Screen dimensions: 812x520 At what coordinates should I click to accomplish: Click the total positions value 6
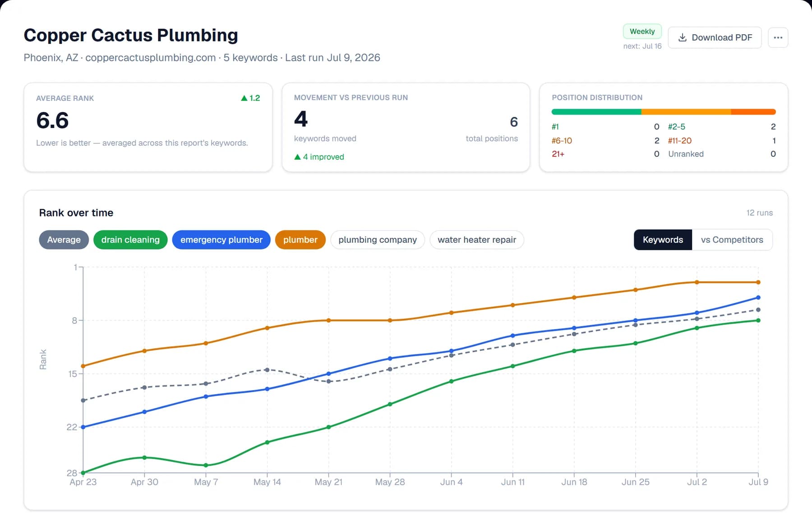[514, 122]
